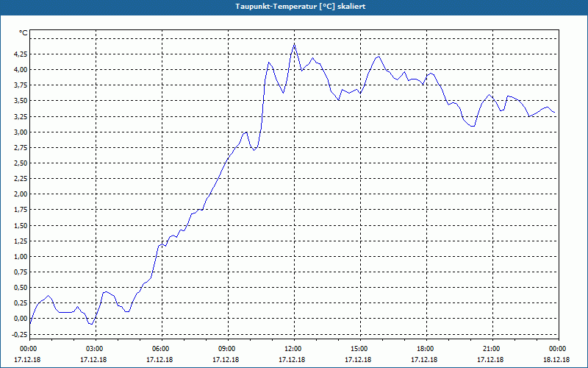Click the 0,50 y-axis label
The width and height of the screenshot is (588, 368).
pyautogui.click(x=20, y=288)
